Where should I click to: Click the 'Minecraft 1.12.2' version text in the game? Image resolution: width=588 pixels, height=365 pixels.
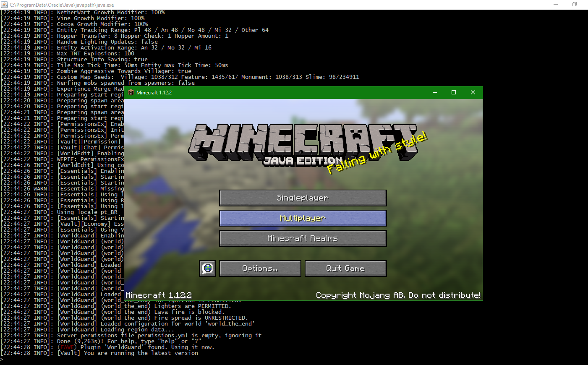[x=159, y=295]
